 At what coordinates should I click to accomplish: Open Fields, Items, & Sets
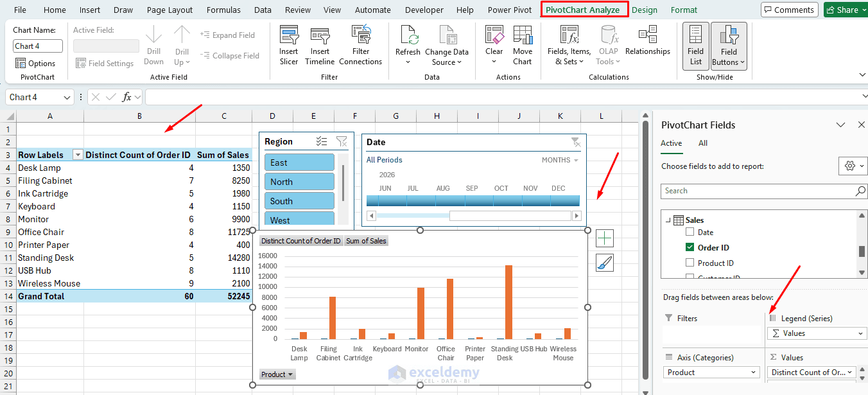point(569,45)
